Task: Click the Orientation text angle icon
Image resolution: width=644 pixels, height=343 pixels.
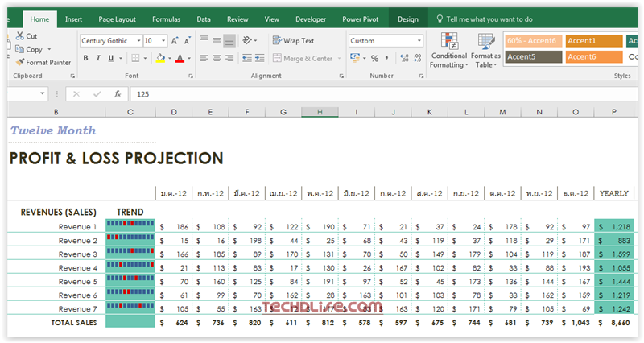Action: point(247,40)
